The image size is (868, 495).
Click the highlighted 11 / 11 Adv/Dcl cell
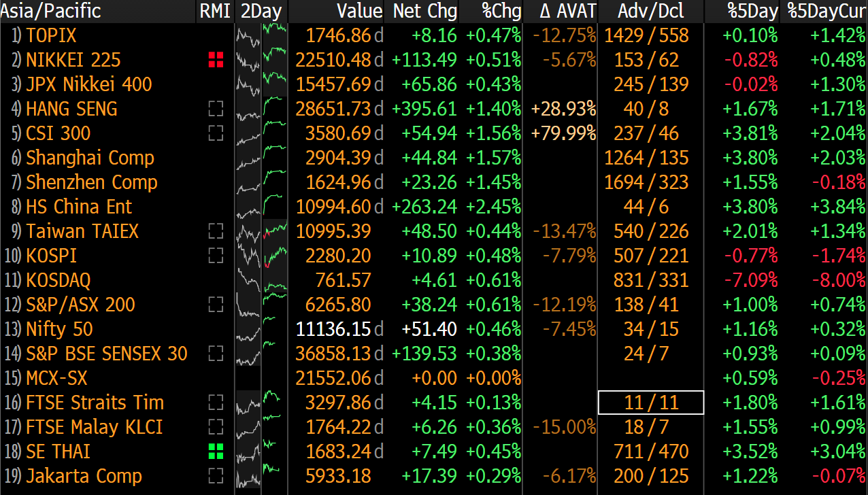coord(651,403)
